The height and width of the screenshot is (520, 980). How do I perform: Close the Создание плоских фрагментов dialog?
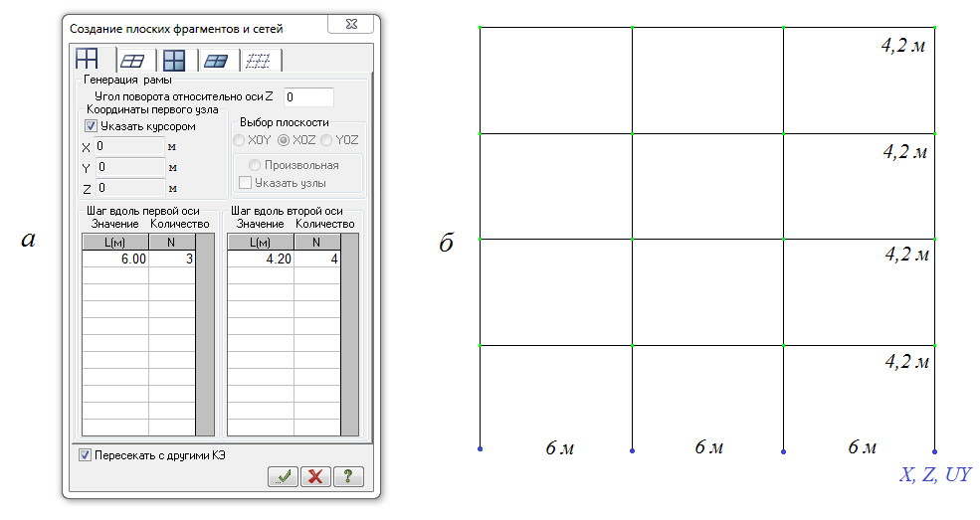tap(350, 24)
